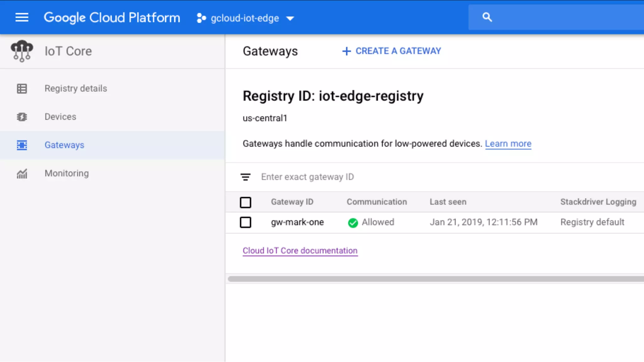Image resolution: width=644 pixels, height=362 pixels.
Task: Click the search magnifier icon
Action: pos(487,17)
